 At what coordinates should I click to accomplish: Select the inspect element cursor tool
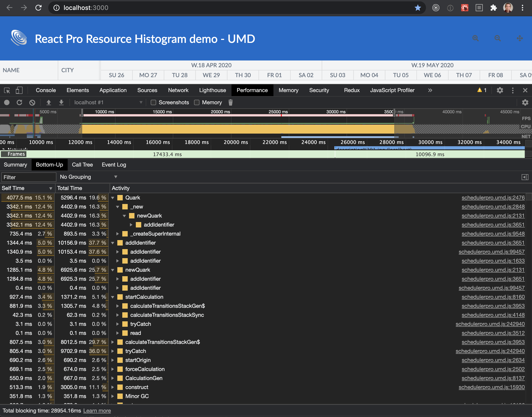click(x=7, y=90)
